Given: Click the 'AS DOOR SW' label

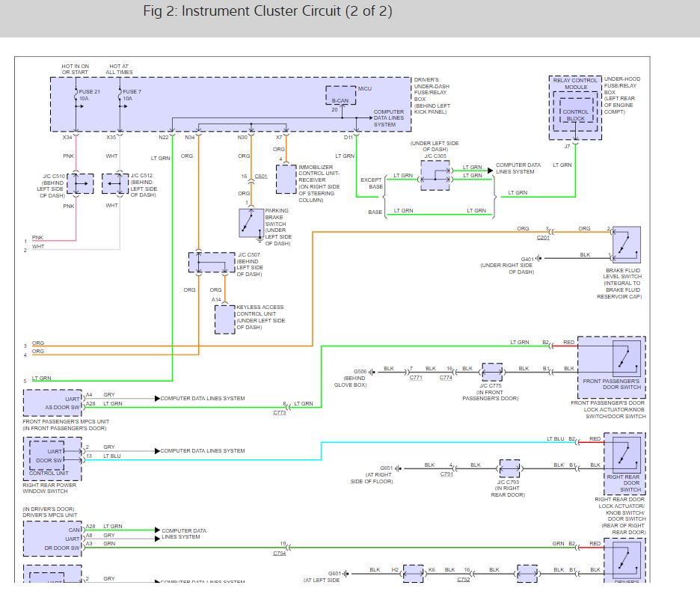Looking at the screenshot, I should [62, 407].
